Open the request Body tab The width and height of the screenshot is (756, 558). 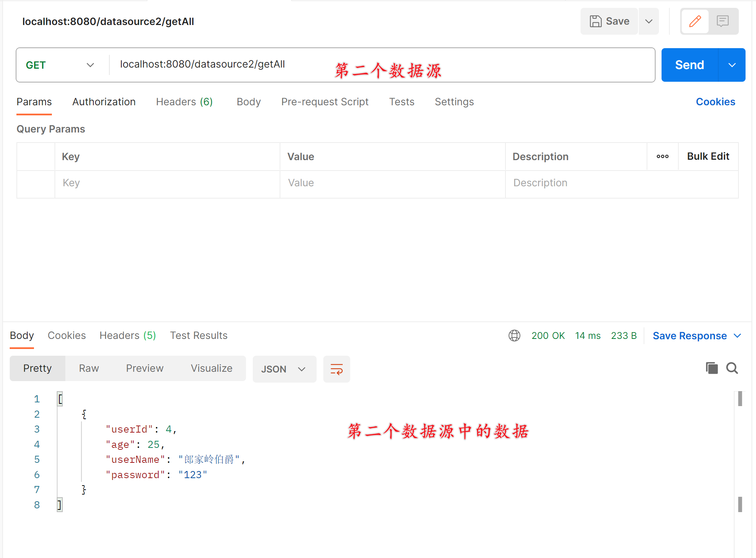[249, 102]
